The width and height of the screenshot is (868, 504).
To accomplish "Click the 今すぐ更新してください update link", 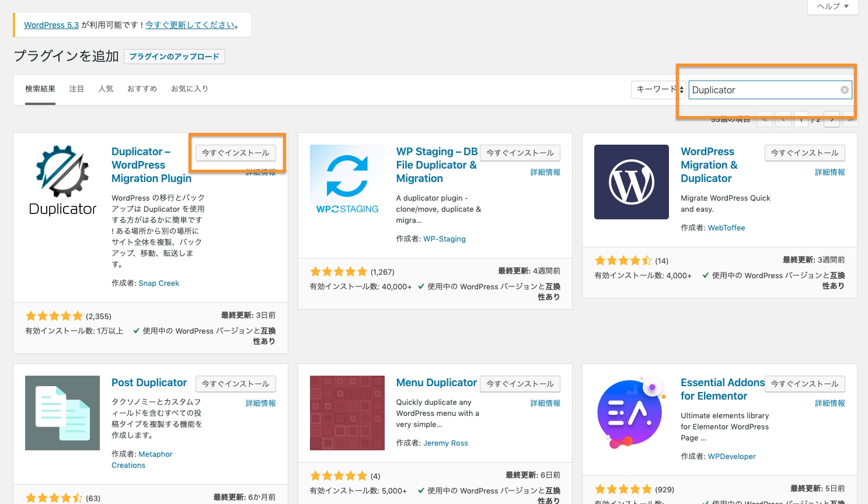I will 190,25.
